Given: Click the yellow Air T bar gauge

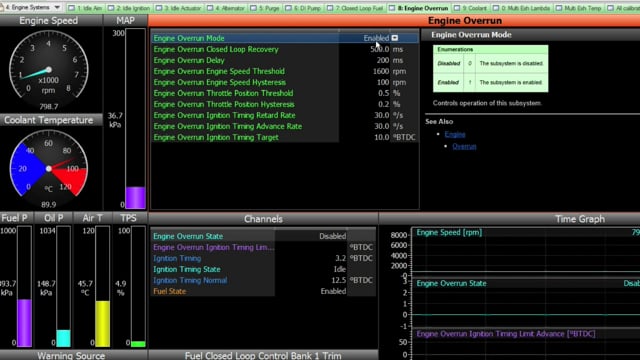Looking at the screenshot, I should (102, 287).
